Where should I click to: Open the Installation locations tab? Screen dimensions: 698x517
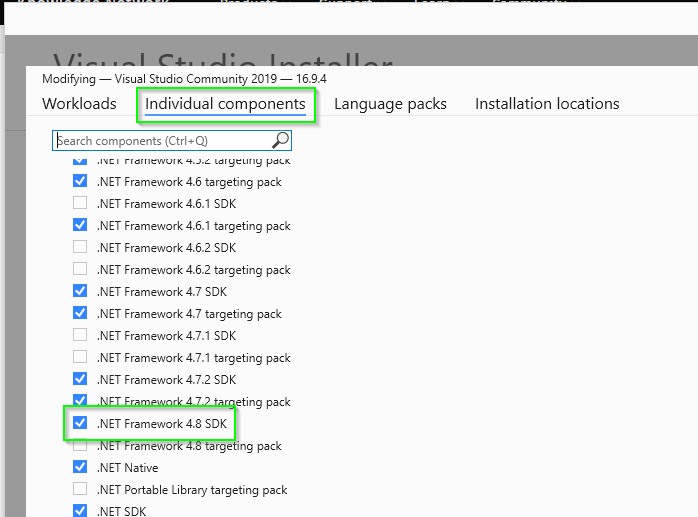point(547,104)
